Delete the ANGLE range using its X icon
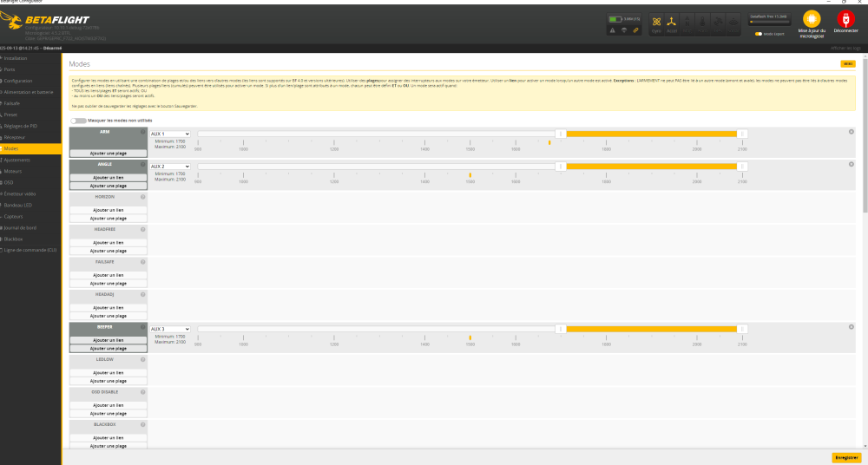Screen dimensions: 868x465 tap(851, 164)
